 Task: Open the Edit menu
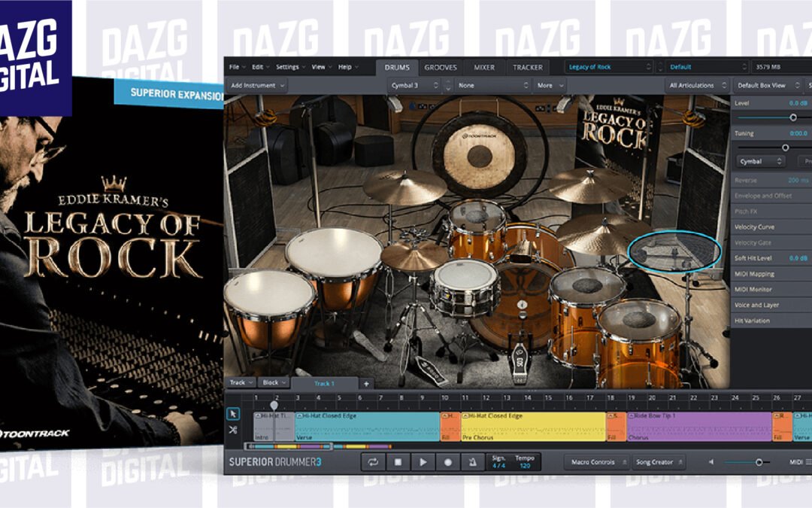point(259,67)
